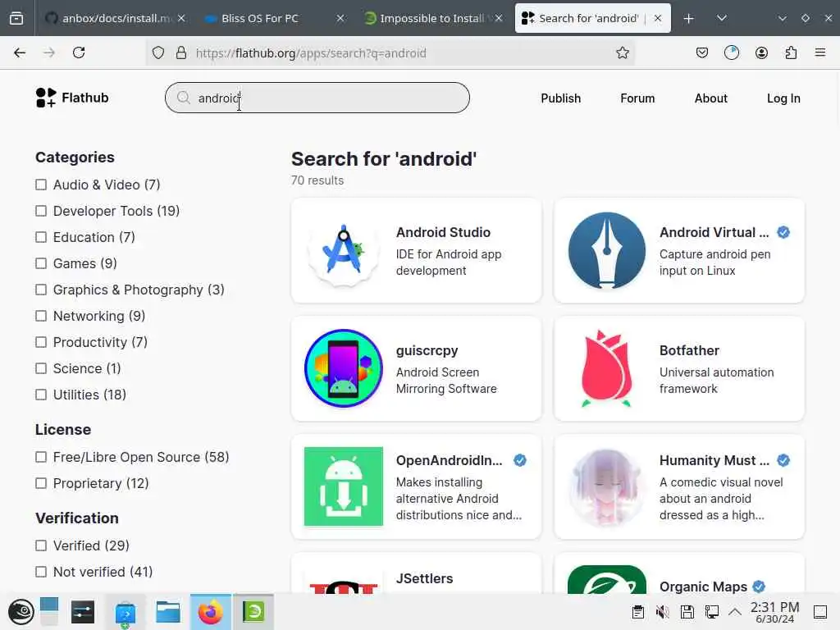
Task: Open the green terminal-like taskbar app
Action: coord(253,612)
